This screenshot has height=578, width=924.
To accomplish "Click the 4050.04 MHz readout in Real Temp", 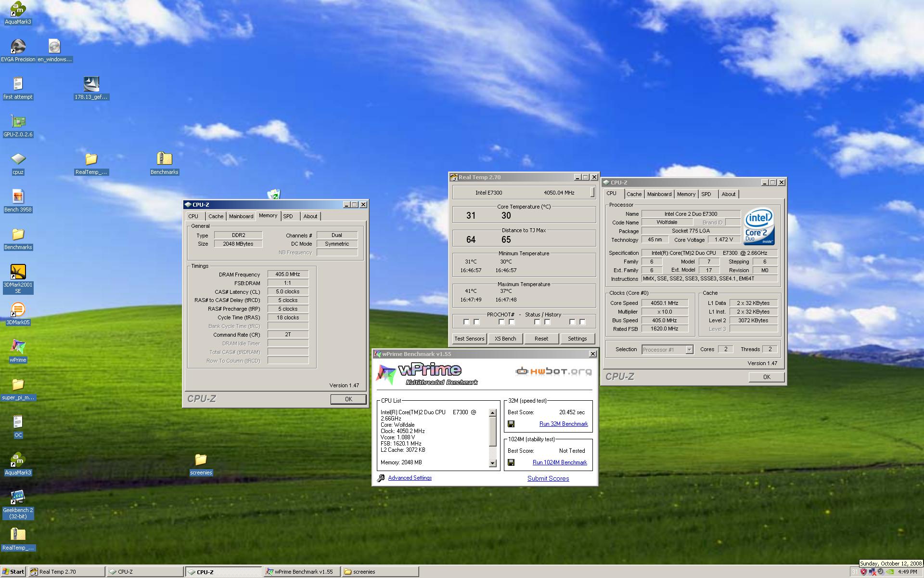I will (559, 193).
